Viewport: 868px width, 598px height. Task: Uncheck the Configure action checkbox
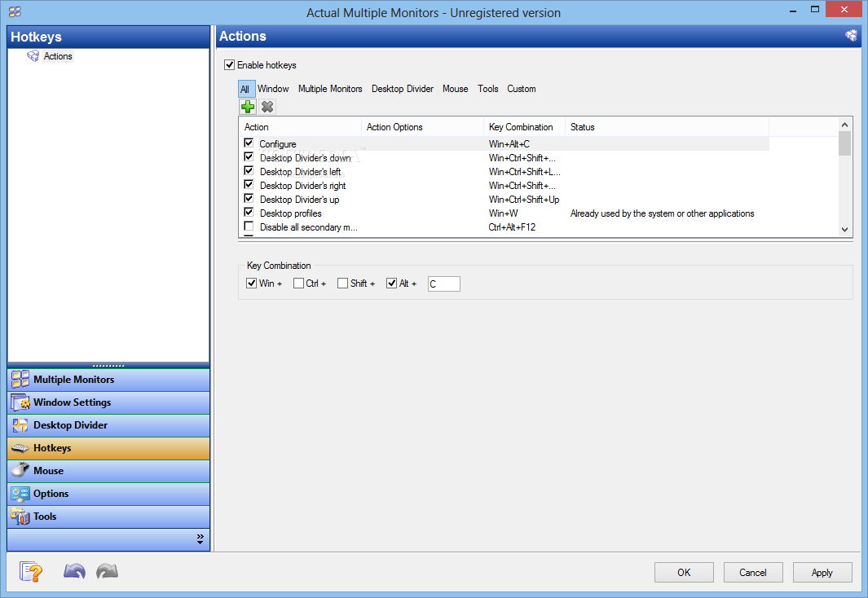point(249,143)
